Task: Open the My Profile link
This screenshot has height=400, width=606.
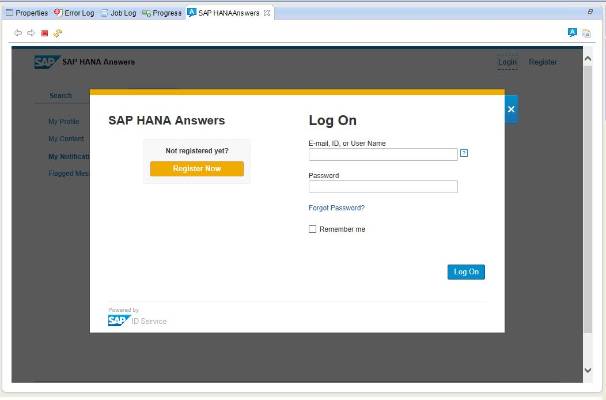Action: tap(64, 121)
